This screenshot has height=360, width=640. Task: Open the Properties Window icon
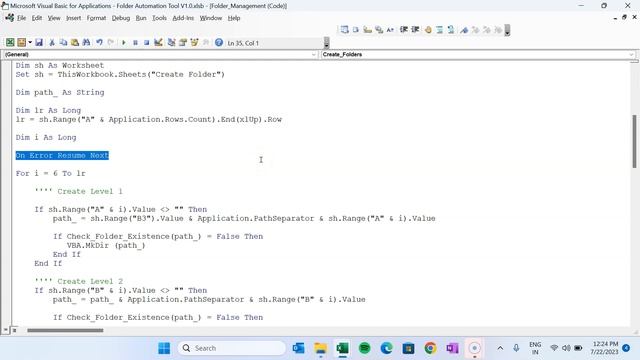point(183,42)
